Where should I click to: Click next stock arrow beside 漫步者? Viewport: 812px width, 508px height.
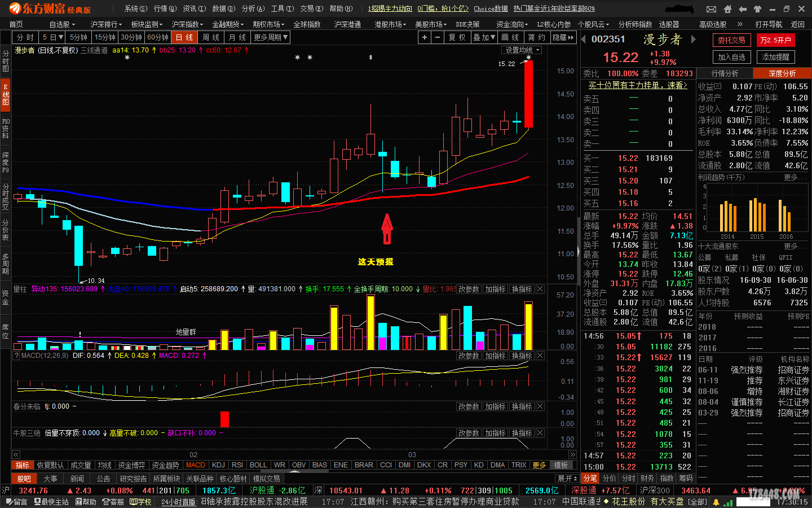[x=694, y=40]
